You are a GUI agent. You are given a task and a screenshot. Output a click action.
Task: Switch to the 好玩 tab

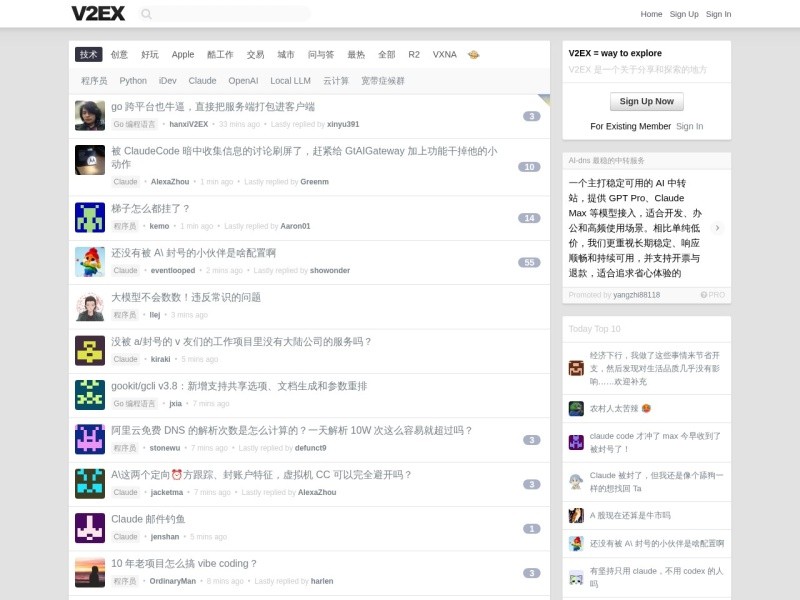tap(149, 55)
